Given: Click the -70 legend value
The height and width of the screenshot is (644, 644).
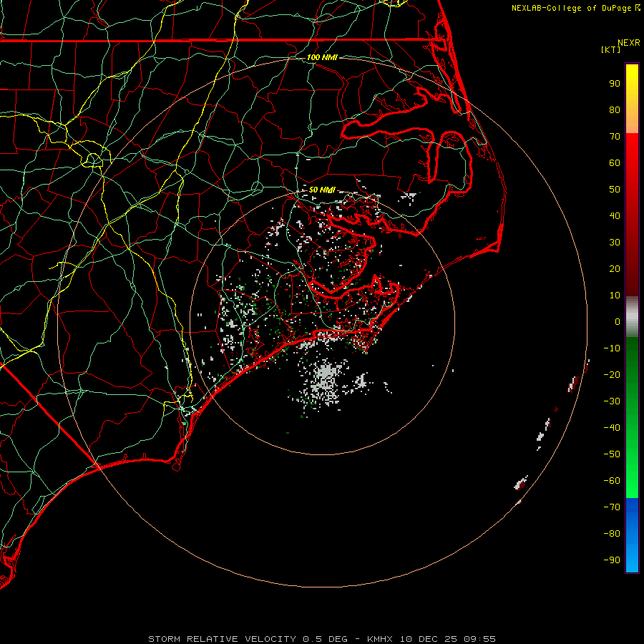Looking at the screenshot, I should 612,507.
